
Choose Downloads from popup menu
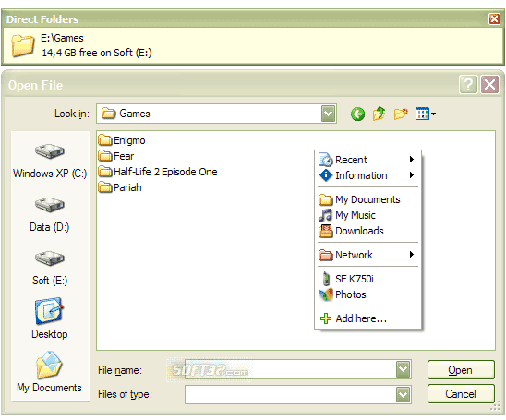point(367,231)
